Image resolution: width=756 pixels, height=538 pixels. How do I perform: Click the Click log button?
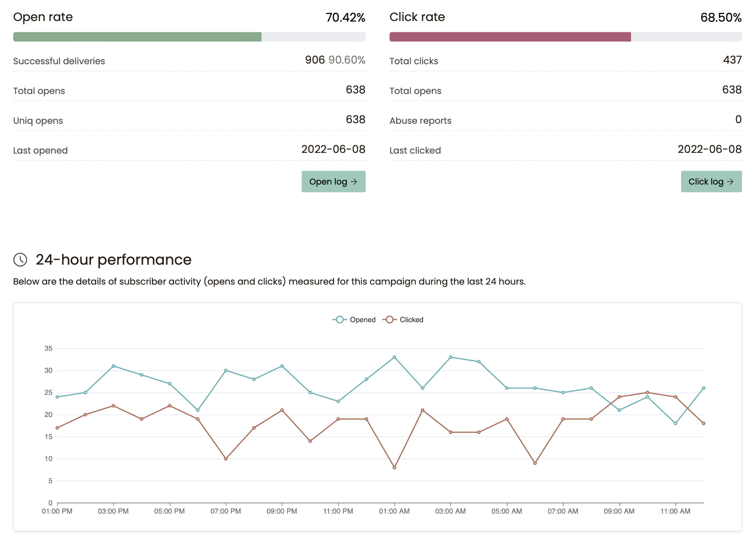pyautogui.click(x=711, y=182)
